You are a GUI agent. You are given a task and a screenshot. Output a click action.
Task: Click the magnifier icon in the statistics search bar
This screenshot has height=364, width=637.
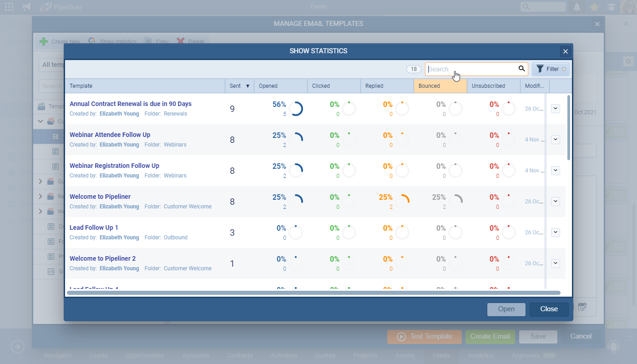(x=521, y=69)
